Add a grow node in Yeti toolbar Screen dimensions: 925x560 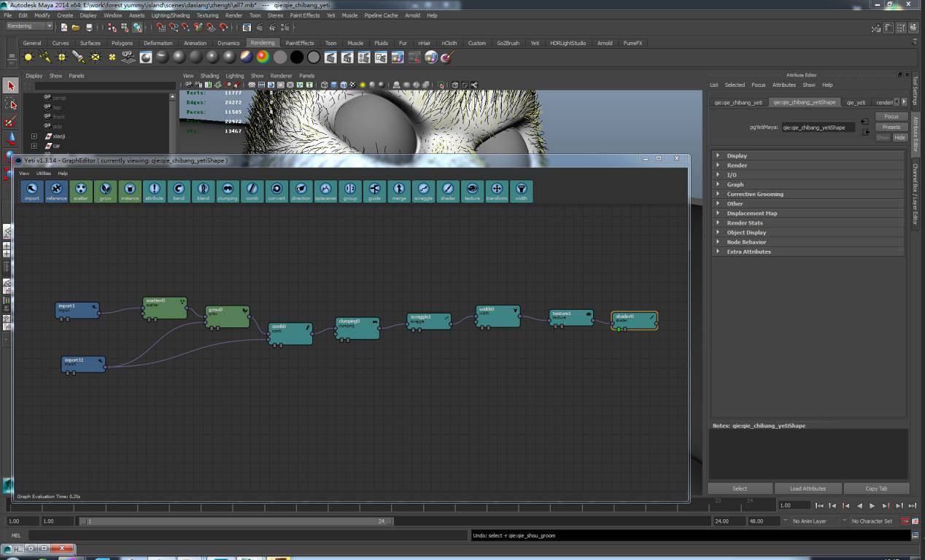106,191
